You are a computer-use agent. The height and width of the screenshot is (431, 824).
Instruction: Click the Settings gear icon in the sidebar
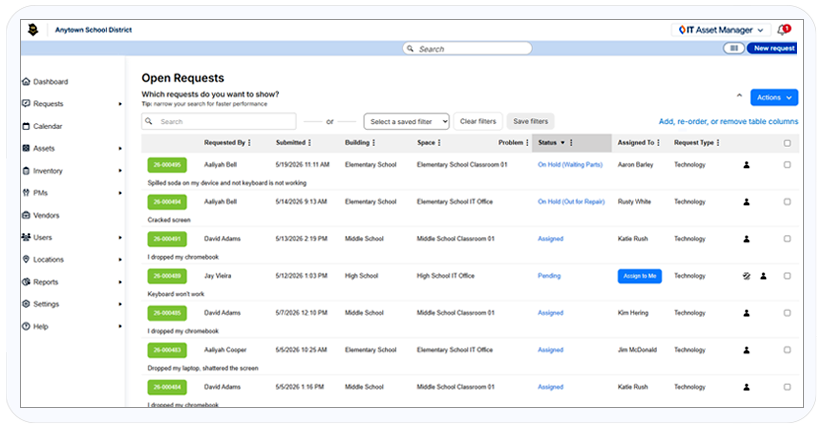[26, 304]
